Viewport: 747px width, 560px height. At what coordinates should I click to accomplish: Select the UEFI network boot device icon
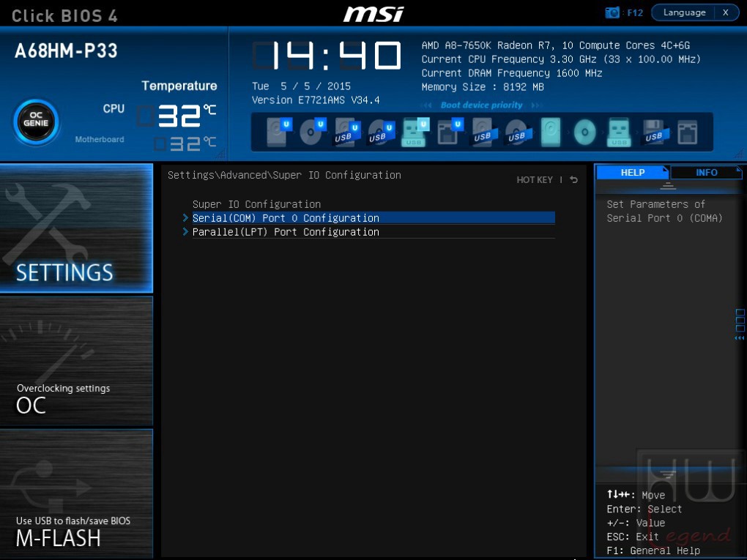click(x=449, y=132)
